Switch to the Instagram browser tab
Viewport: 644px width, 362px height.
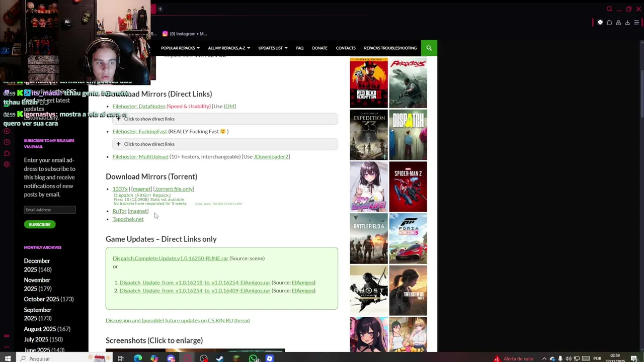point(184,34)
